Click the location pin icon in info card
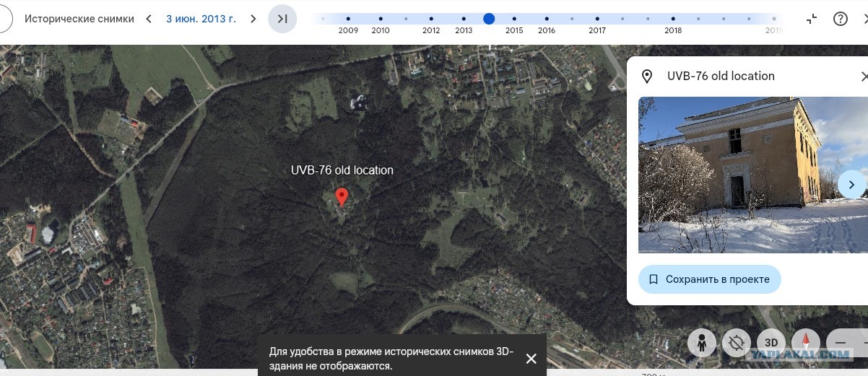868x376 pixels. pos(647,76)
